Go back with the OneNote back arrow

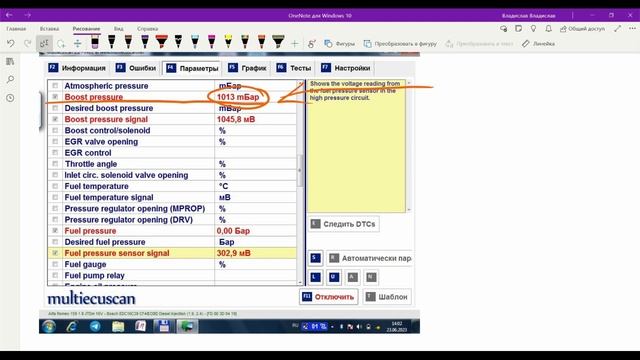pyautogui.click(x=9, y=15)
